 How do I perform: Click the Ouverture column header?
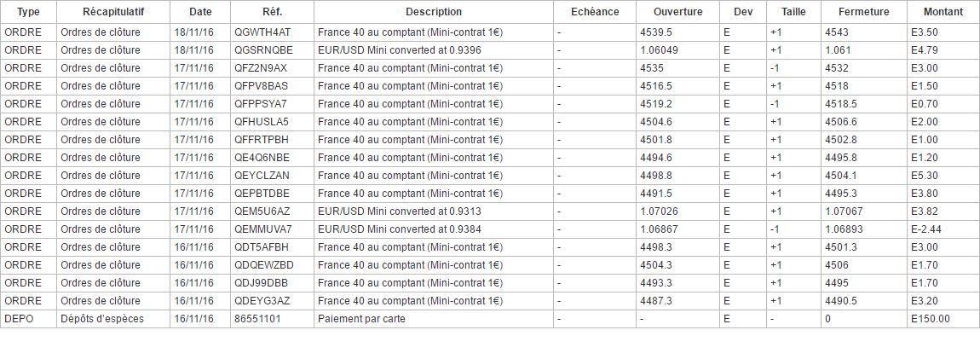(677, 12)
